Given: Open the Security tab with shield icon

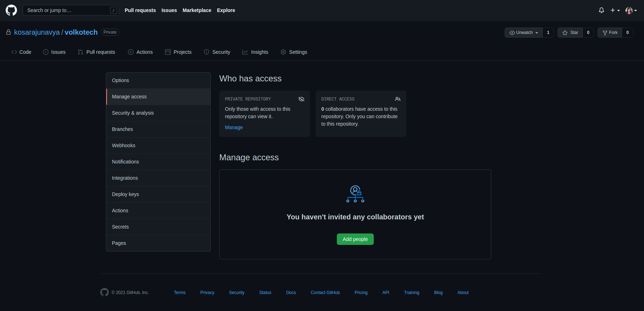Looking at the screenshot, I should [217, 52].
